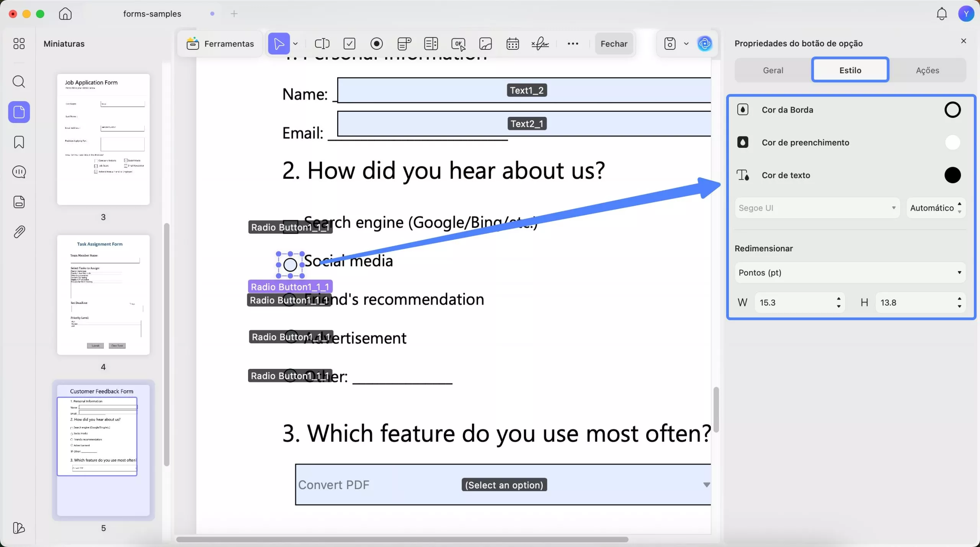Select the checkbox field tool
Viewport: 980px width, 547px height.
350,44
